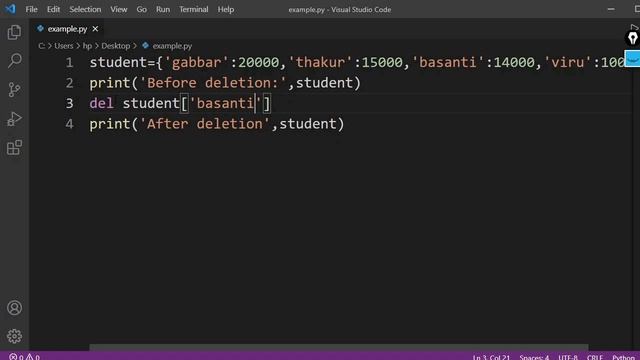Click the value 15000 in line 1
This screenshot has height=360, width=640.
(382, 62)
